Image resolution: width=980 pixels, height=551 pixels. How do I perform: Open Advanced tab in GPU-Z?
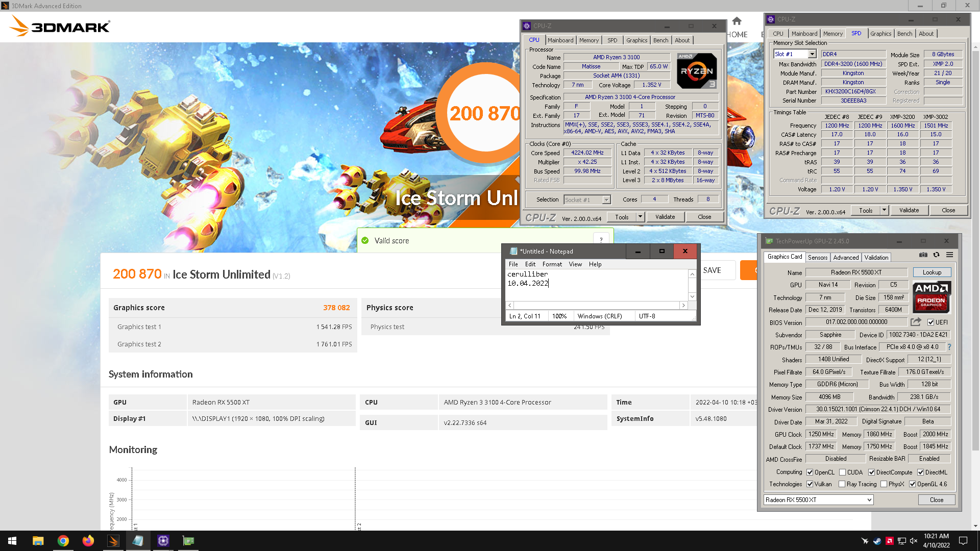pyautogui.click(x=846, y=258)
